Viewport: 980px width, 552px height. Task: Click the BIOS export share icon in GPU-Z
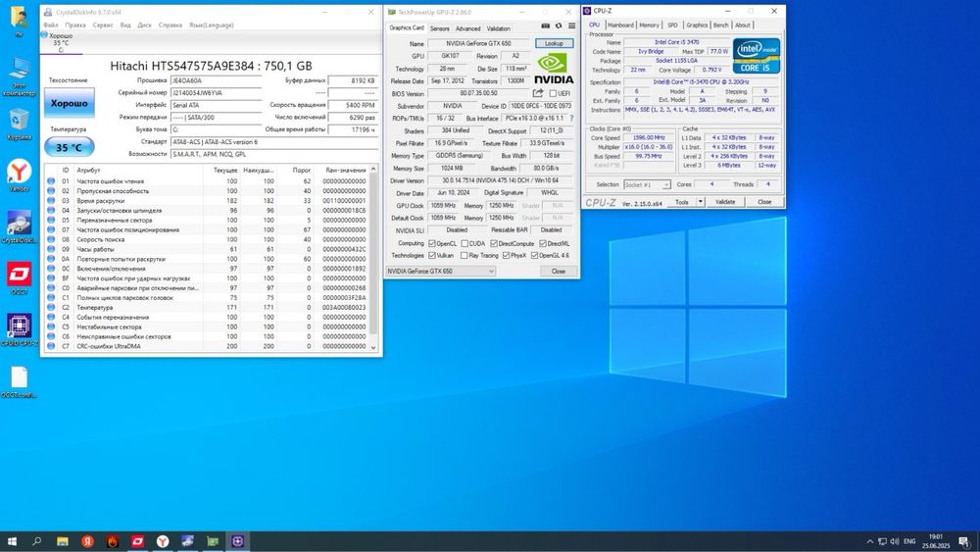[537, 93]
